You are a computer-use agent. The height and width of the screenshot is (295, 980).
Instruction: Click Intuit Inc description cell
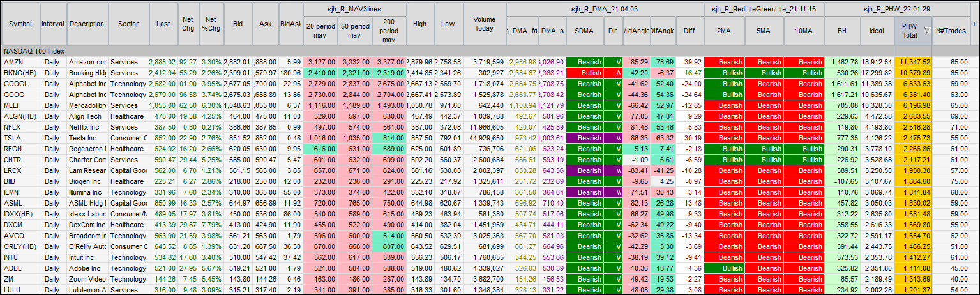[87, 257]
